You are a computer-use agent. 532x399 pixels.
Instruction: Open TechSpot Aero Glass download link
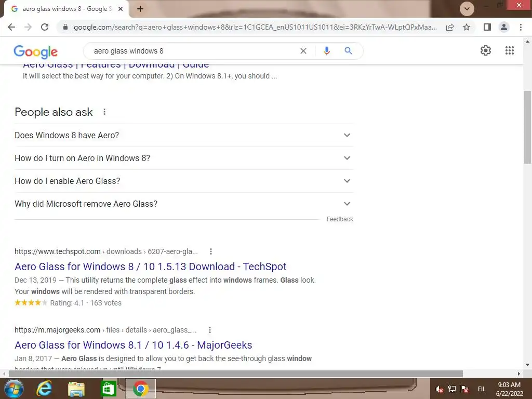(150, 267)
